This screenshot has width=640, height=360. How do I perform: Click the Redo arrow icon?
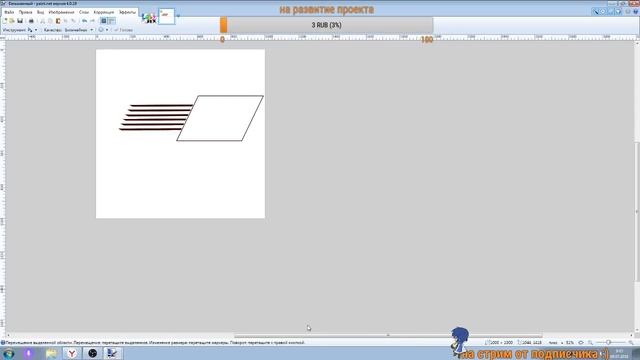click(x=93, y=21)
